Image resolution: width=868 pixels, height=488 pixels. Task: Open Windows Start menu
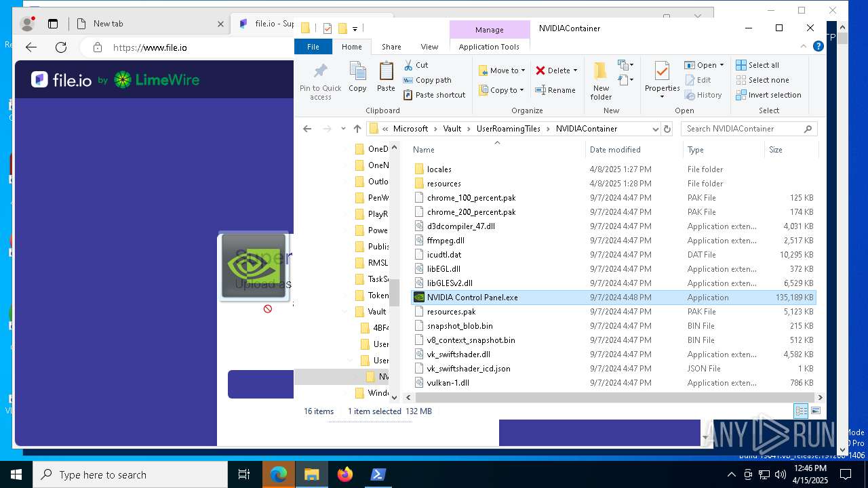pos(16,474)
